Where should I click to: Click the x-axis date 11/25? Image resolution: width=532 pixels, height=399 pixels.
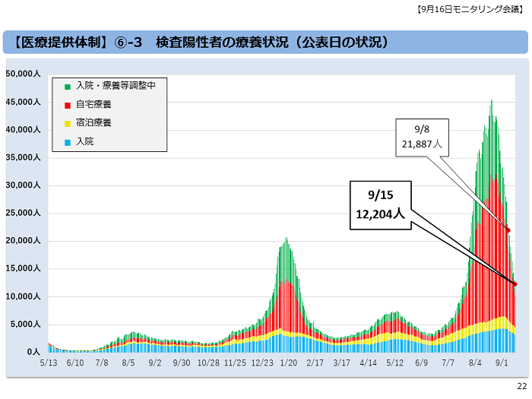coord(235,363)
